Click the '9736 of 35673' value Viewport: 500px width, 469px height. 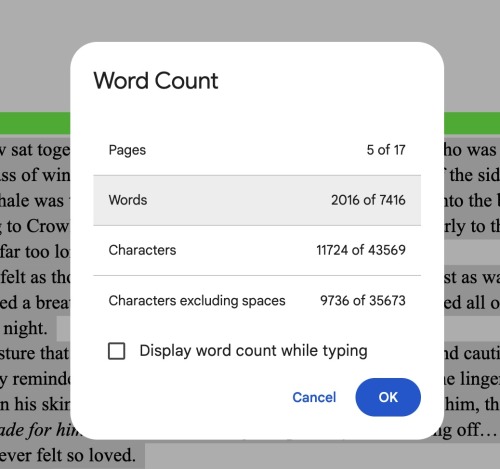click(363, 300)
